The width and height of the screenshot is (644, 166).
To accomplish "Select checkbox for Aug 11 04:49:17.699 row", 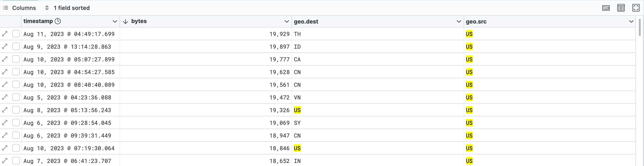I will [x=16, y=34].
